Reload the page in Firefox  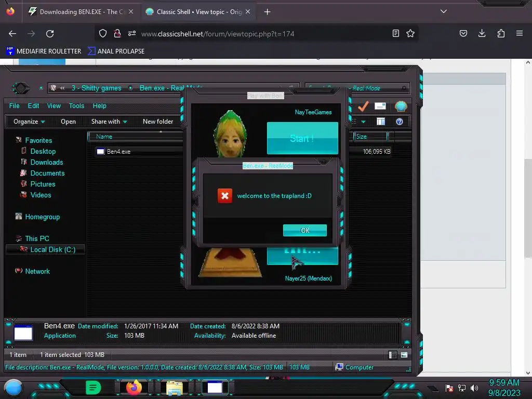50,34
